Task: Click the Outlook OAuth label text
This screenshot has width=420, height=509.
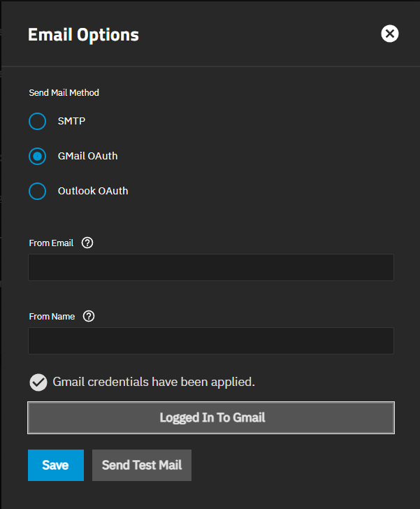Action: 93,190
